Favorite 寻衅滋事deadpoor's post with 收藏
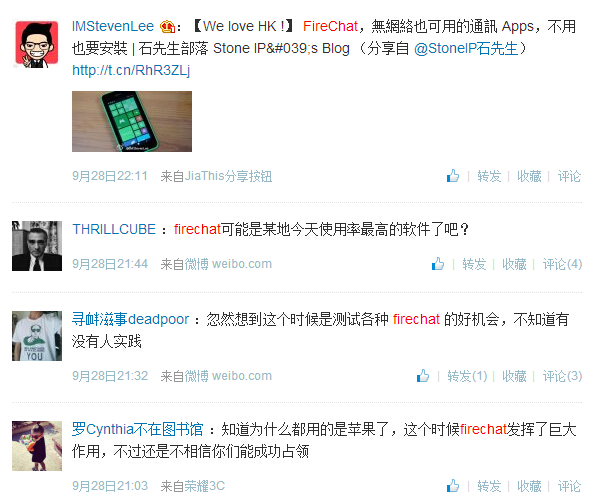Viewport: 607px width, 503px height. tap(514, 376)
